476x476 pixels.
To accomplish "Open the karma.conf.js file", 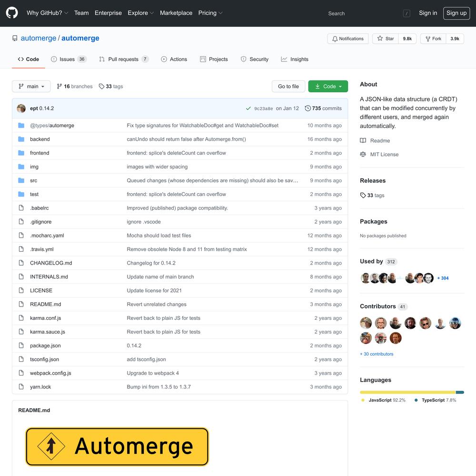I will pos(46,318).
